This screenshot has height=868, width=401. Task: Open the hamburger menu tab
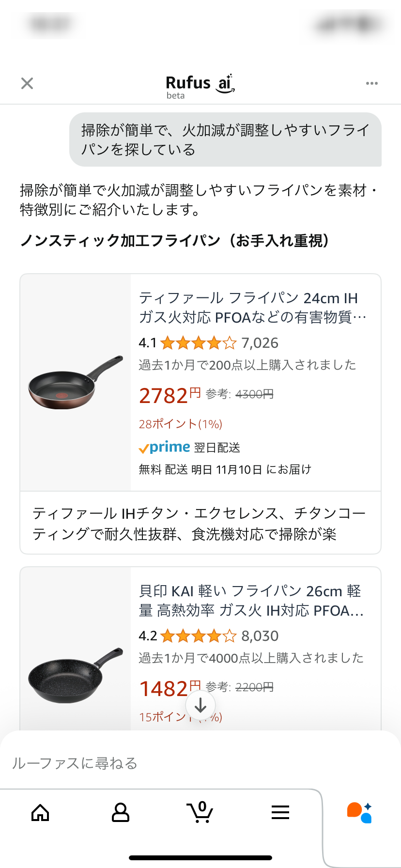pos(280,812)
